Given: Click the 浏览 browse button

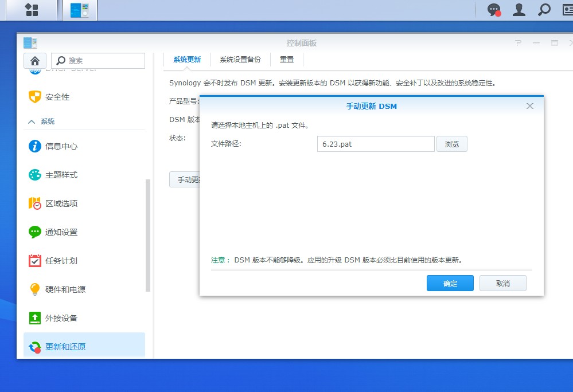Looking at the screenshot, I should coord(452,144).
